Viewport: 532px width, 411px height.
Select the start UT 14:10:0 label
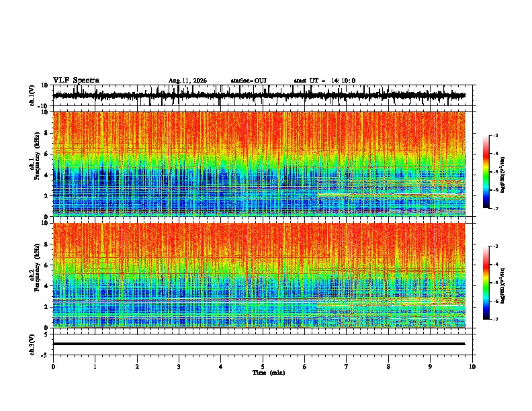[324, 81]
